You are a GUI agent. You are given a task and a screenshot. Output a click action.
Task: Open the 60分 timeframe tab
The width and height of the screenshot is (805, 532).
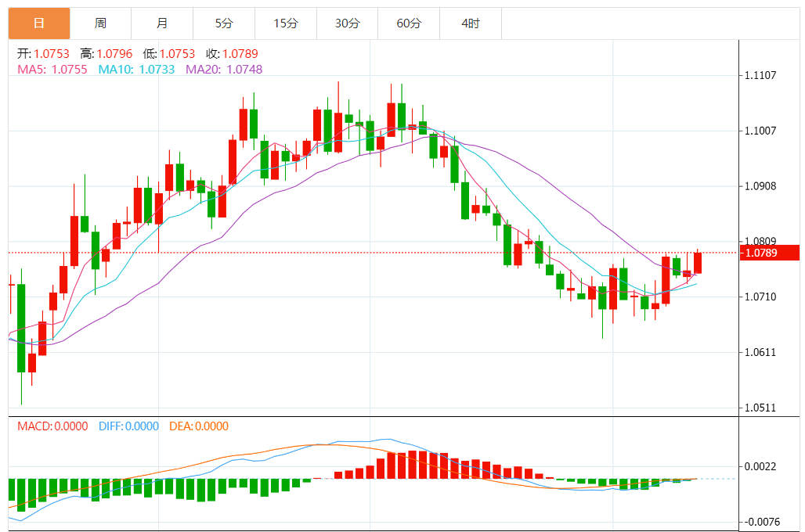[410, 23]
